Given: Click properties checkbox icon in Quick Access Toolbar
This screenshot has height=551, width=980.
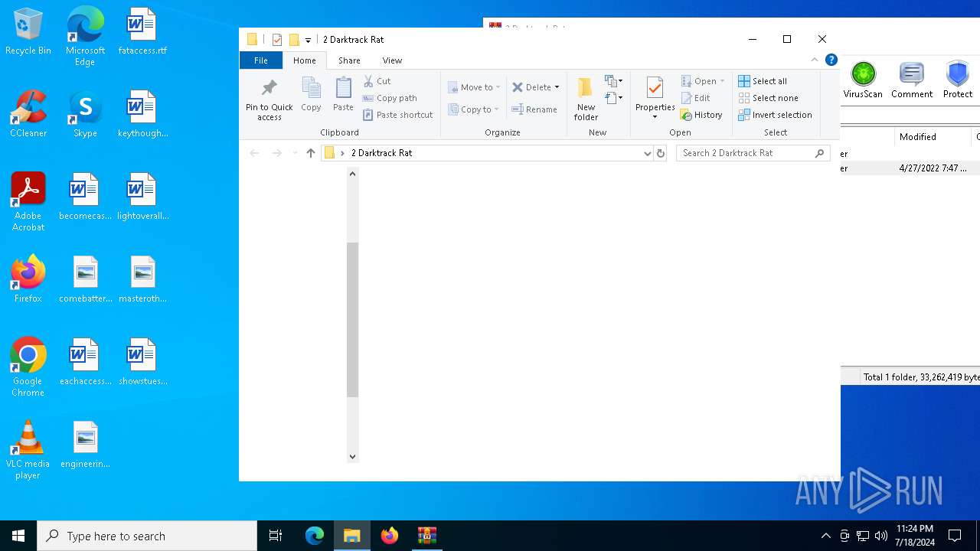Looking at the screenshot, I should [x=277, y=40].
